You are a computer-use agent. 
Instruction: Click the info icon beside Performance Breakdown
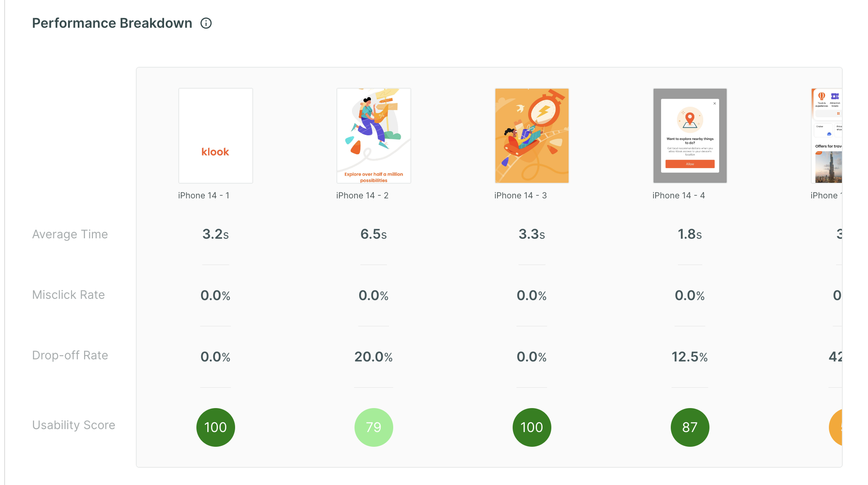206,23
